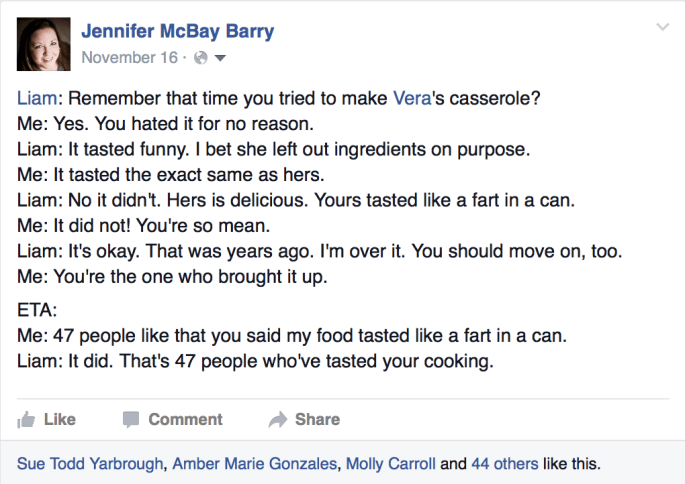Click the Comment speech bubble icon
This screenshot has width=685, height=484.
[131, 420]
